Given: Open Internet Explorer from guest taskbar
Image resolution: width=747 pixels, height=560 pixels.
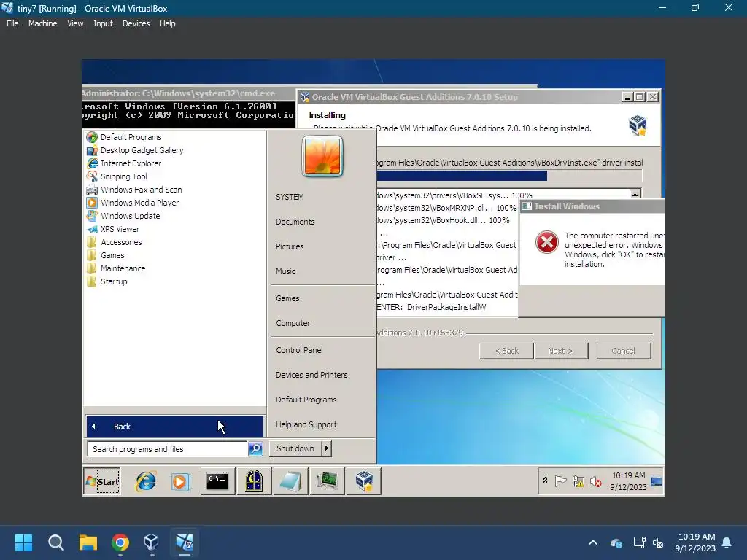Looking at the screenshot, I should pyautogui.click(x=146, y=481).
